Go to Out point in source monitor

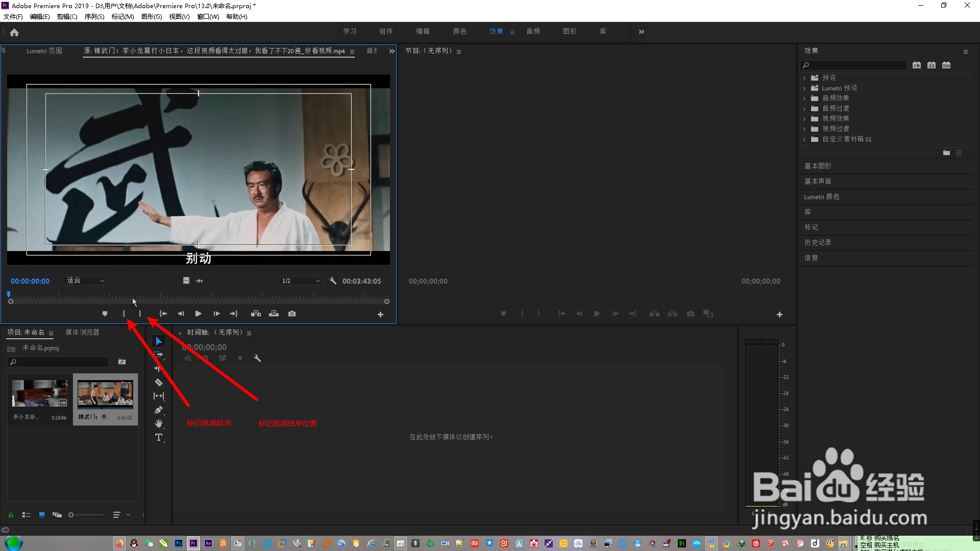click(x=234, y=314)
